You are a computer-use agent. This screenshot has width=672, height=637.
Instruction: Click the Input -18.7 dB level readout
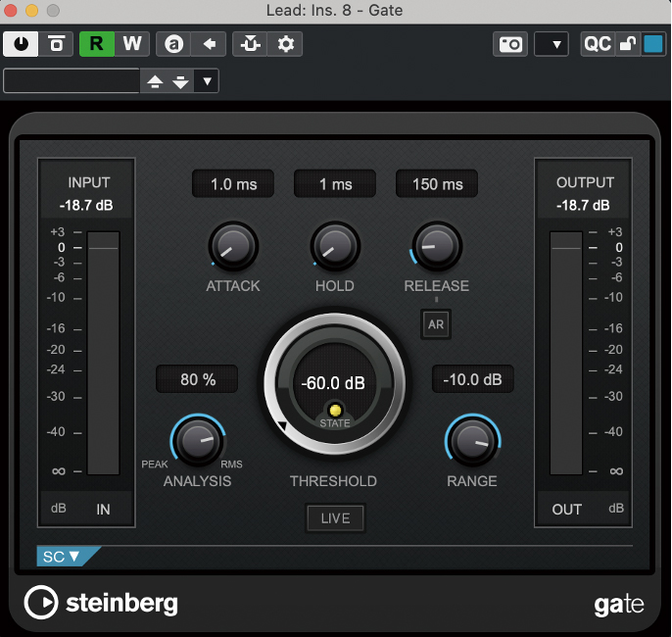coord(86,206)
